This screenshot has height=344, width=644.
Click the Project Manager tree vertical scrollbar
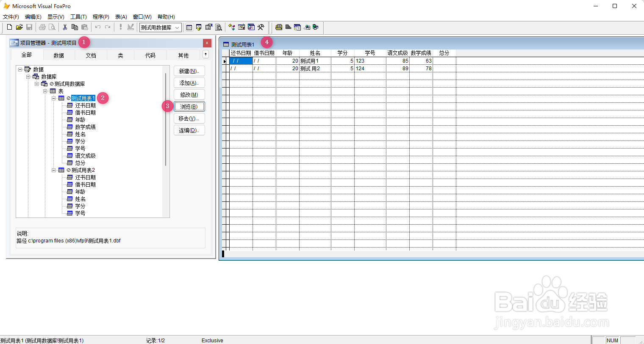166,119
